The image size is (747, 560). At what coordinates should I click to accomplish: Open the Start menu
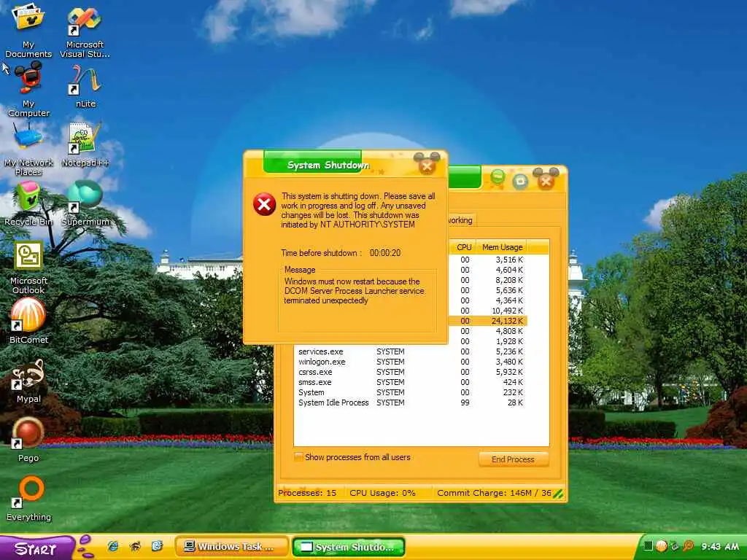pos(36,548)
